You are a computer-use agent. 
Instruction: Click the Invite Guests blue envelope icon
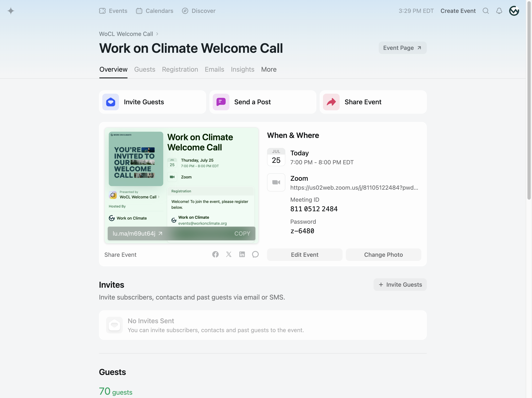coord(111,102)
